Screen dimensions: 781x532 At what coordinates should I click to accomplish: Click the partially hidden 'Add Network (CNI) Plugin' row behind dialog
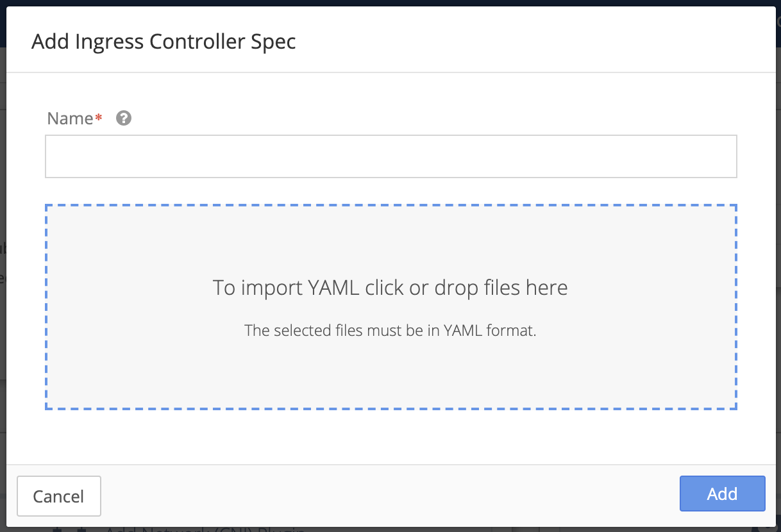[x=205, y=529]
